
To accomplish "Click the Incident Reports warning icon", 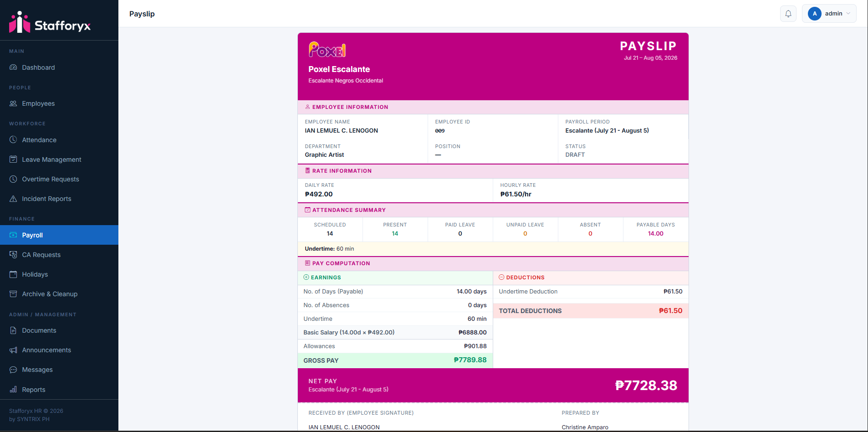I will (x=13, y=199).
